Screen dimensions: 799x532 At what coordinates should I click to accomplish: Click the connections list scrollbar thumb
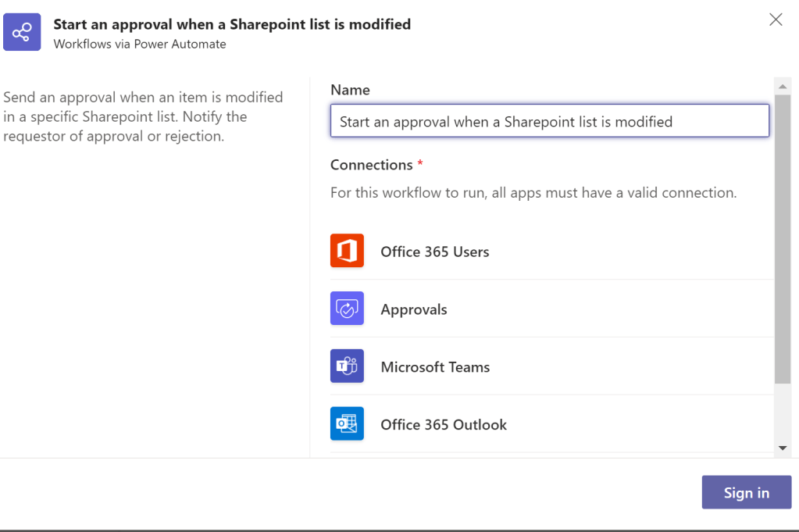(x=783, y=238)
